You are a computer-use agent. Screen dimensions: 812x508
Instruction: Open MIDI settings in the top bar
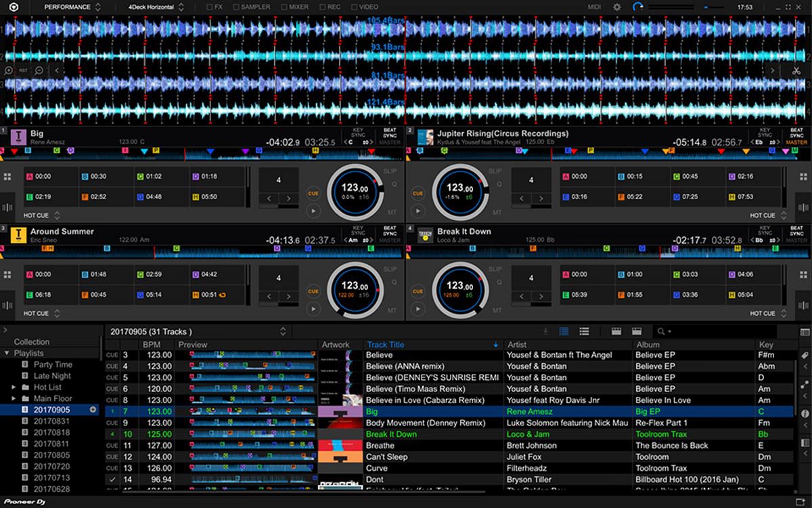pos(594,7)
